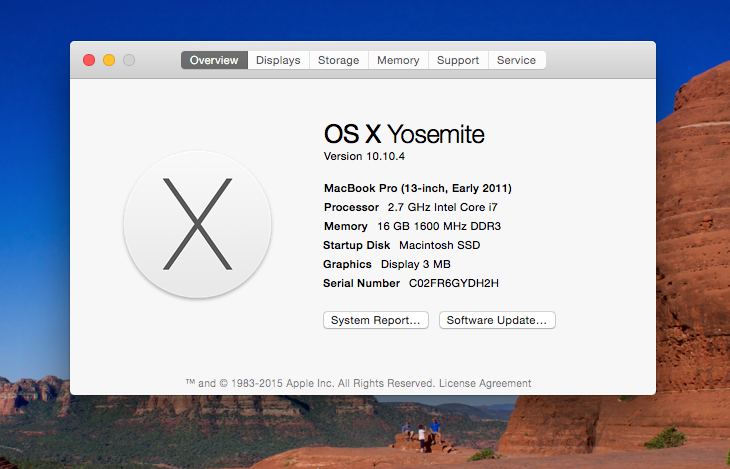Click the Processor label
Screen dimensions: 730x469
tap(351, 207)
